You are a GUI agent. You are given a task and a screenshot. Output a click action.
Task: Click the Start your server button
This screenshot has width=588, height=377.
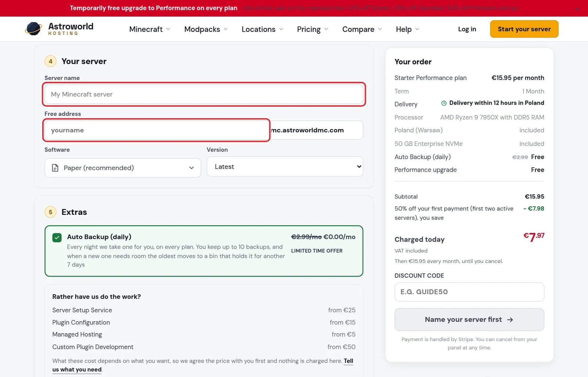[x=524, y=29]
